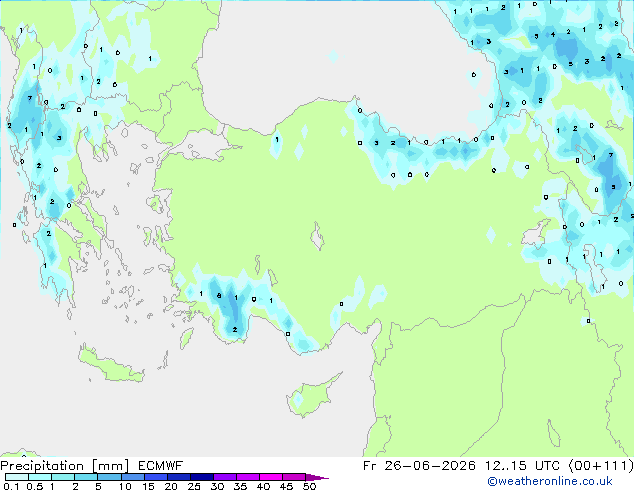634x490 pixels.
Task: Select the 0.5–1 mm legend color box
Action: point(40,477)
